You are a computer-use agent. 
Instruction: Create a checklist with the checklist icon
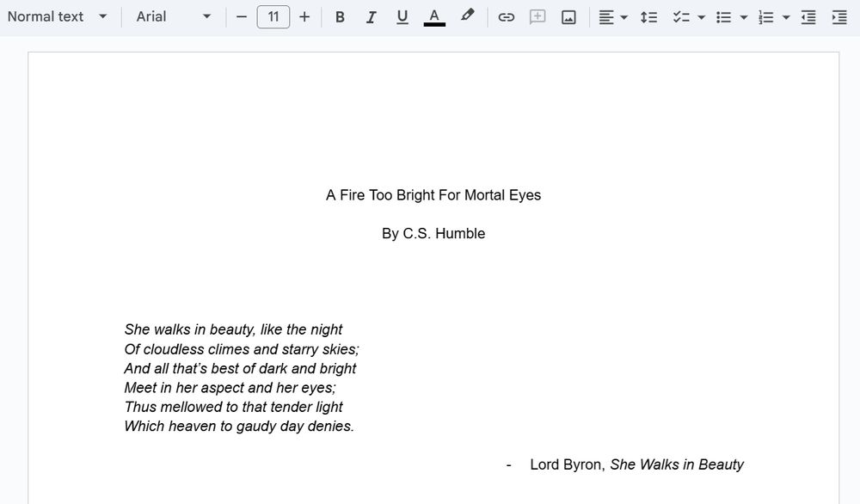click(x=681, y=17)
